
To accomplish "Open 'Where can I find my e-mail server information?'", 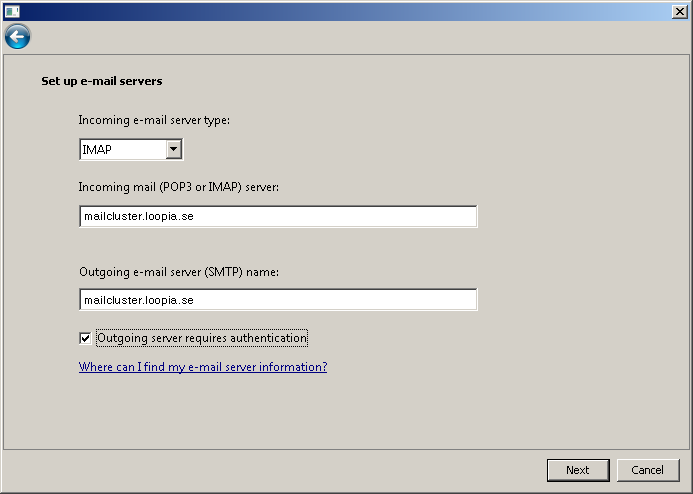I will tap(203, 367).
